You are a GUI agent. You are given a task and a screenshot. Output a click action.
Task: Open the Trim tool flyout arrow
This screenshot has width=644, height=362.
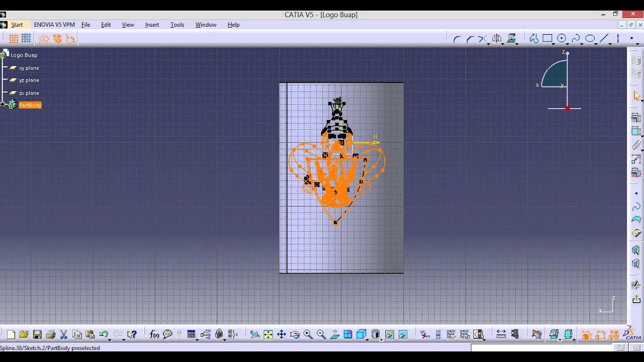(x=488, y=44)
